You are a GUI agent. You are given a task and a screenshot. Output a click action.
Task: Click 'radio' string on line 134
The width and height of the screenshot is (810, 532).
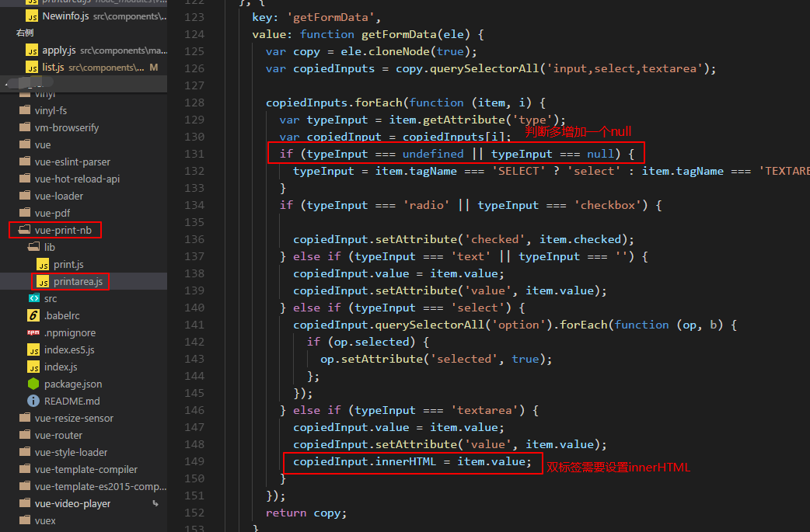[x=426, y=205]
